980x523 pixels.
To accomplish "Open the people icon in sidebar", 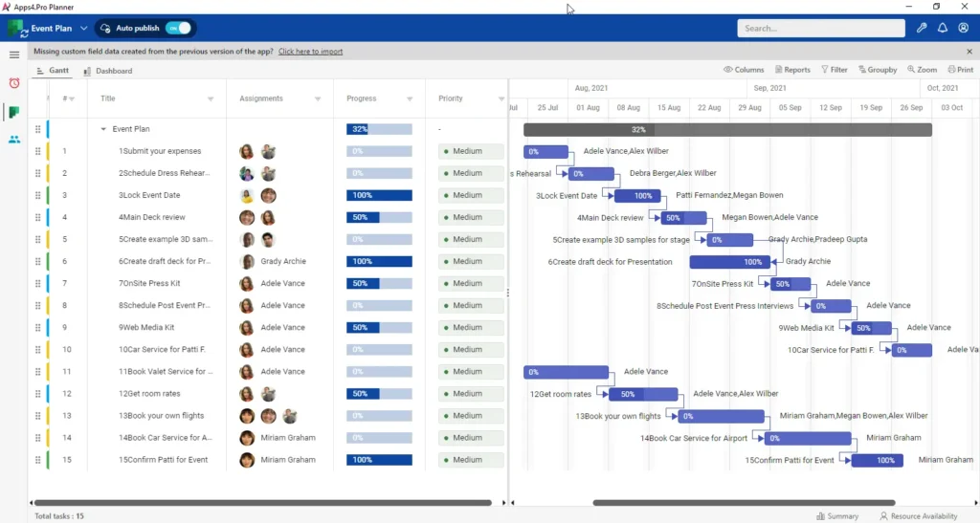I will tap(14, 140).
